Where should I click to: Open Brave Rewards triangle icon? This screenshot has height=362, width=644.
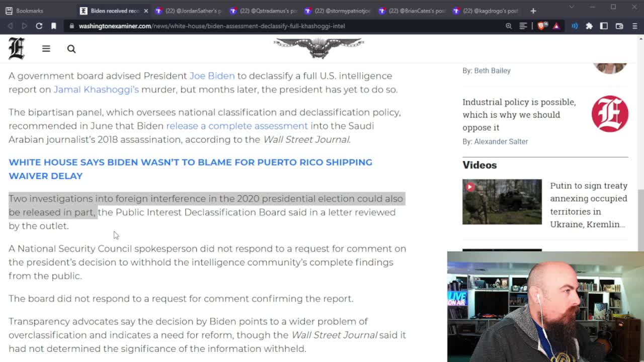[556, 26]
